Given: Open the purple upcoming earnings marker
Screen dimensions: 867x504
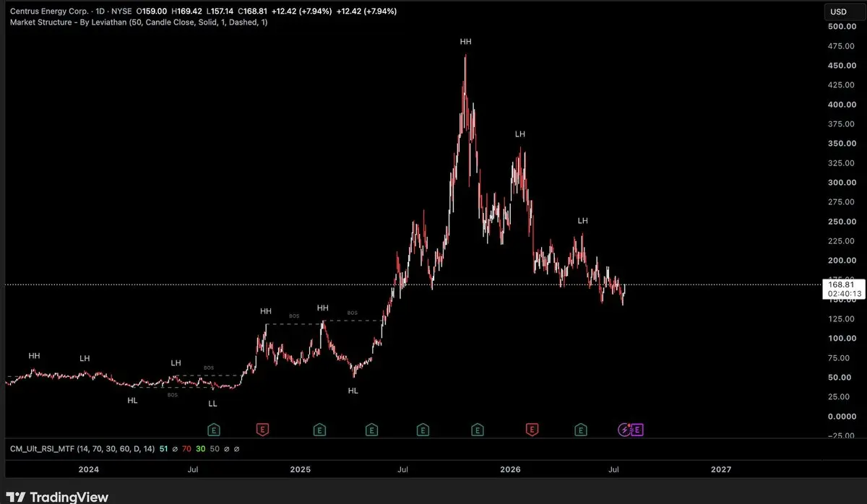Looking at the screenshot, I should point(637,430).
